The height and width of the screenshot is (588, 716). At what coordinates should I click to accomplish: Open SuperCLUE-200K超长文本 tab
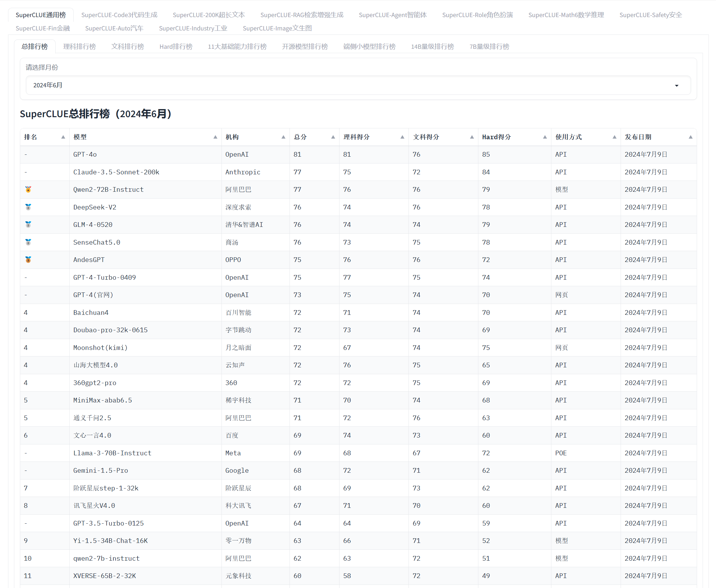[208, 15]
